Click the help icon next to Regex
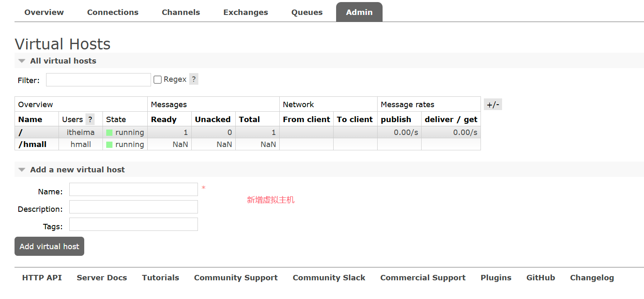 pyautogui.click(x=193, y=79)
